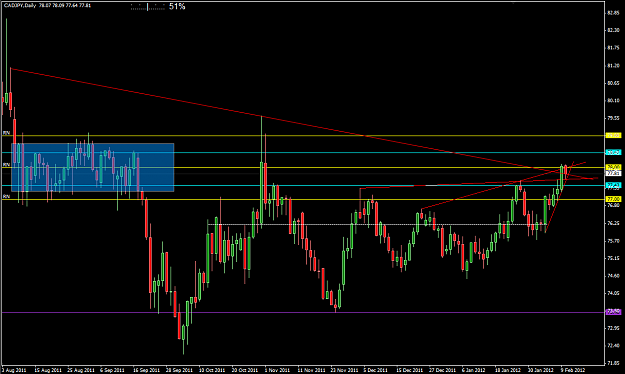Image resolution: width=625 pixels, height=374 pixels.
Task: Click the 11 Nov 2011 date label
Action: pos(311,370)
